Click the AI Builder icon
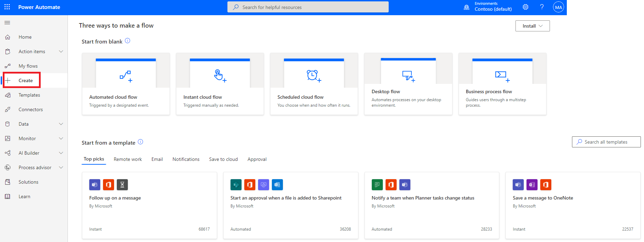 point(8,153)
